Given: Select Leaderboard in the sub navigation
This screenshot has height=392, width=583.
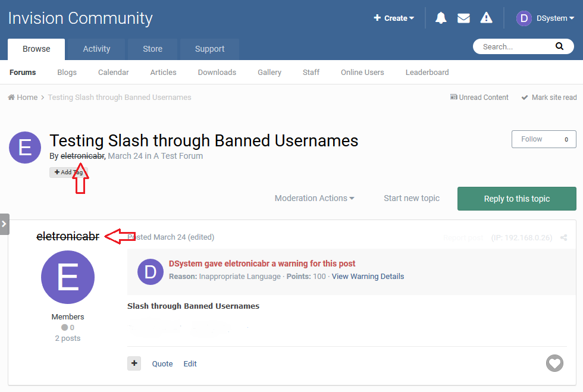Looking at the screenshot, I should 427,72.
